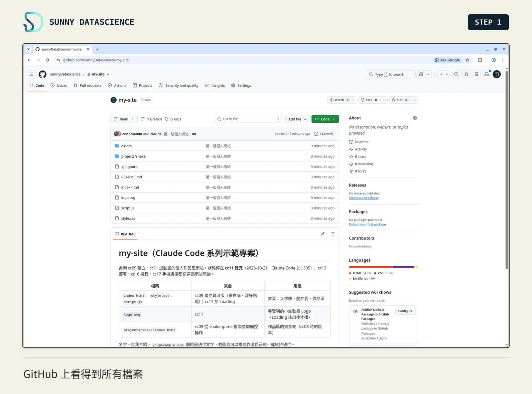
Task: Open the issues icon in top header
Action: point(456,74)
